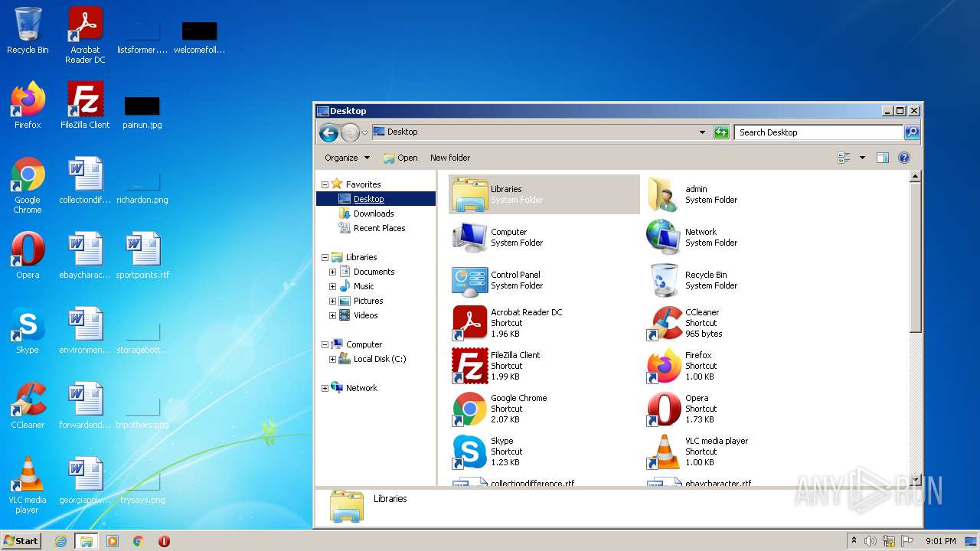
Task: Expand the Pictures library node
Action: 332,301
